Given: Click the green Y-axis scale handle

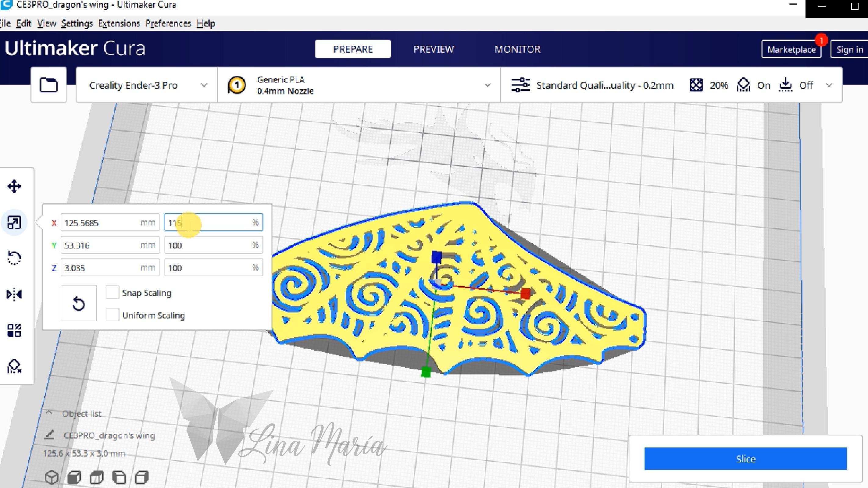Looking at the screenshot, I should (x=426, y=372).
